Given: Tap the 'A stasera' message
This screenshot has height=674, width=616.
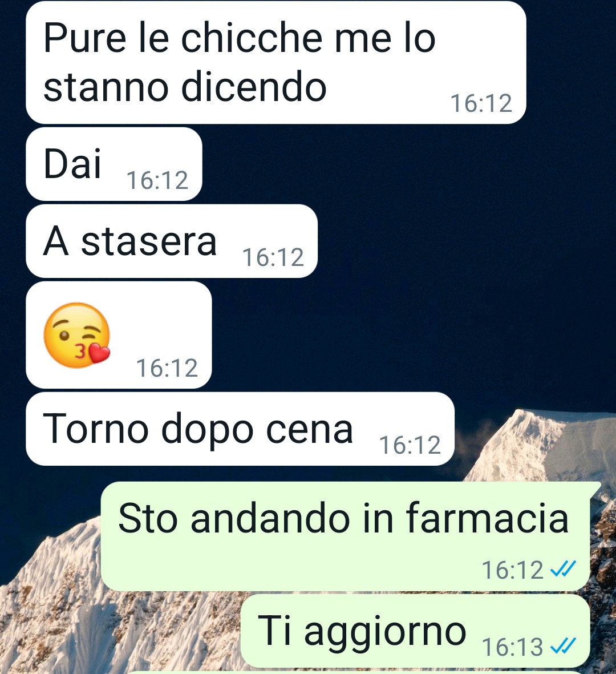Looking at the screenshot, I should [x=172, y=241].
